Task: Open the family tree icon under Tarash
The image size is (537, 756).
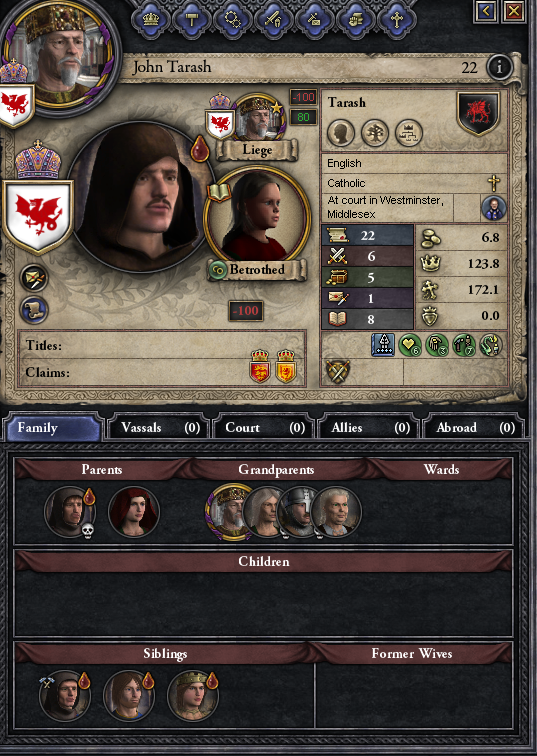Action: pos(375,133)
